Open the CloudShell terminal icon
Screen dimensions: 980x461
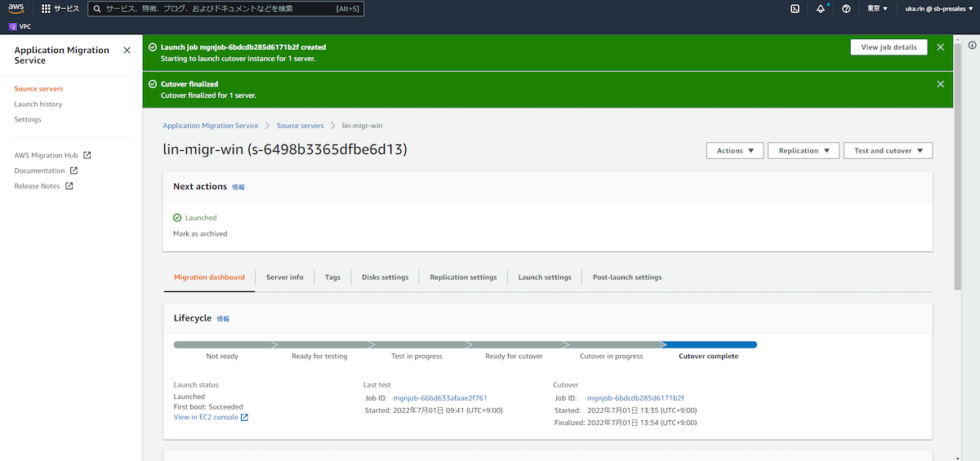pos(795,9)
